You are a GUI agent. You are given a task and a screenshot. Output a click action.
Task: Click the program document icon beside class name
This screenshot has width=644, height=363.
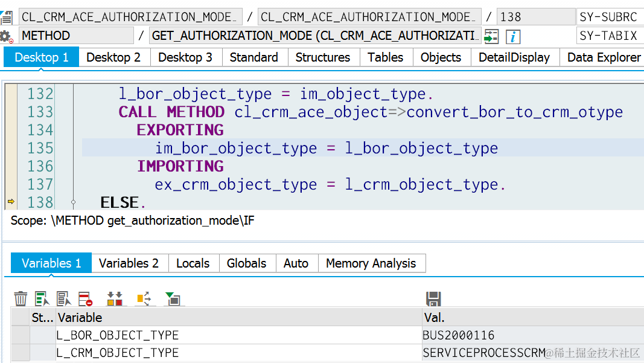[x=6, y=18]
